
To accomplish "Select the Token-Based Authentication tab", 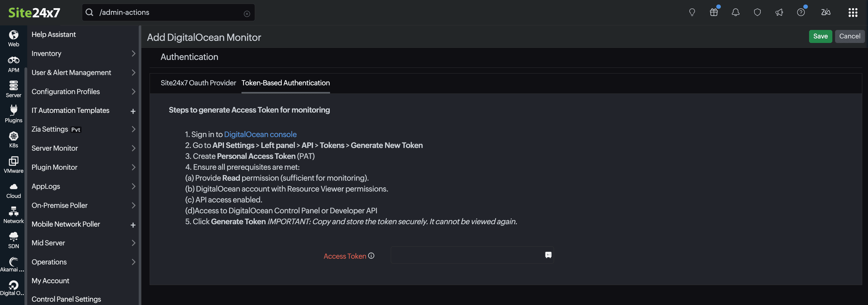I will pyautogui.click(x=285, y=83).
